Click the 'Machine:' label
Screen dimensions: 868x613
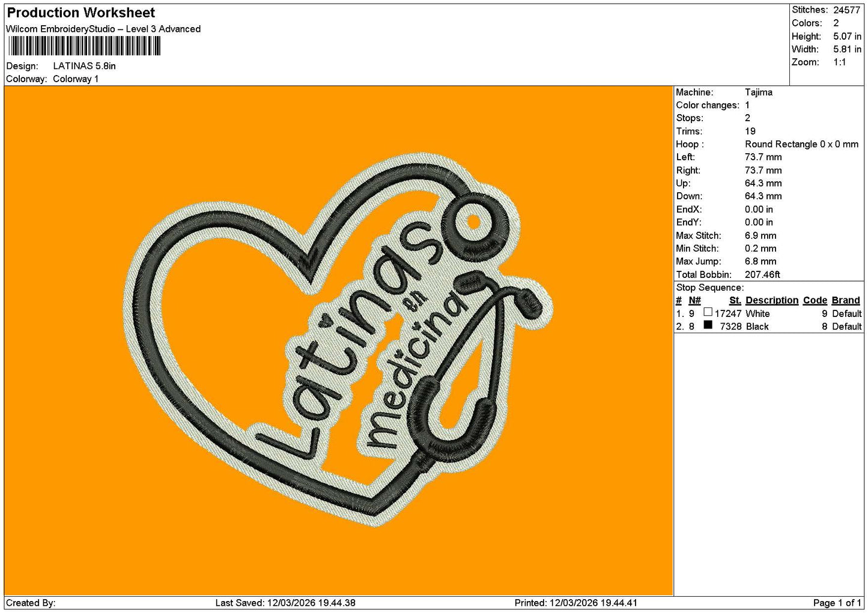pyautogui.click(x=694, y=92)
